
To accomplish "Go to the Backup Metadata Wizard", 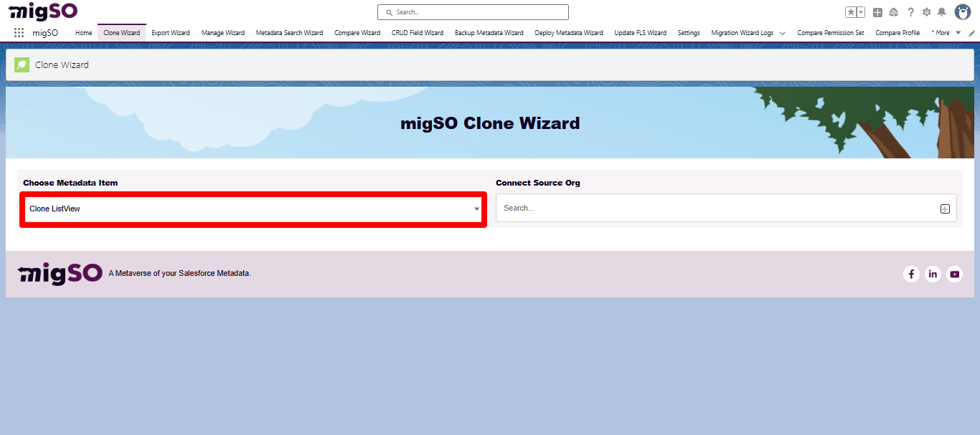I will [489, 32].
